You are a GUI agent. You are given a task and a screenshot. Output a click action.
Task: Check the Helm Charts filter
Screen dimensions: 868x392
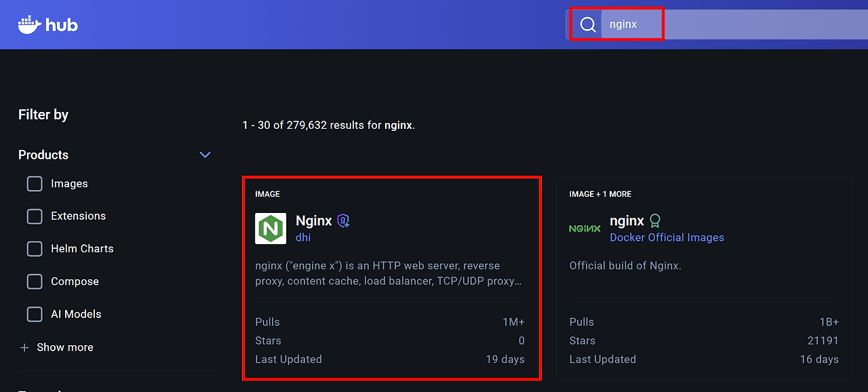point(35,249)
